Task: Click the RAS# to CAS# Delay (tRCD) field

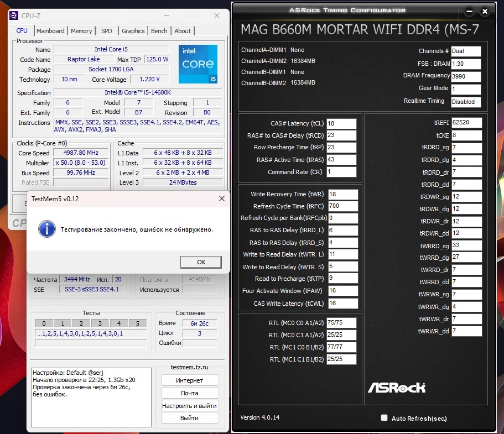Action: (341, 135)
